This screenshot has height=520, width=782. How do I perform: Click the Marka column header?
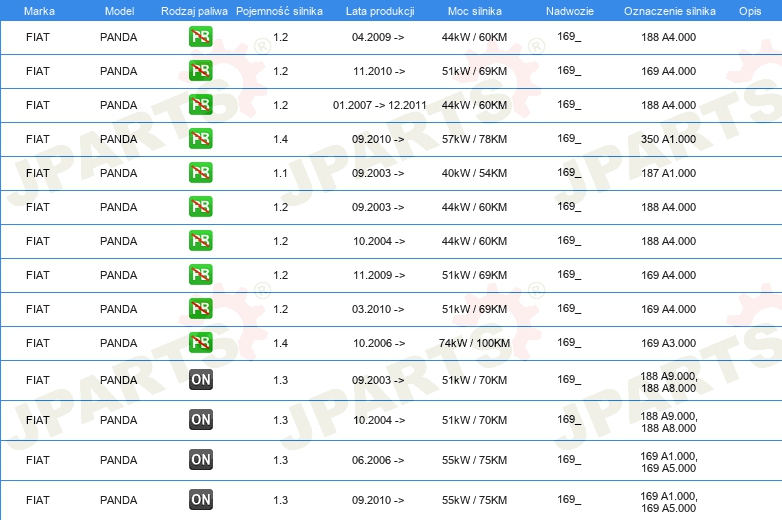coord(39,11)
